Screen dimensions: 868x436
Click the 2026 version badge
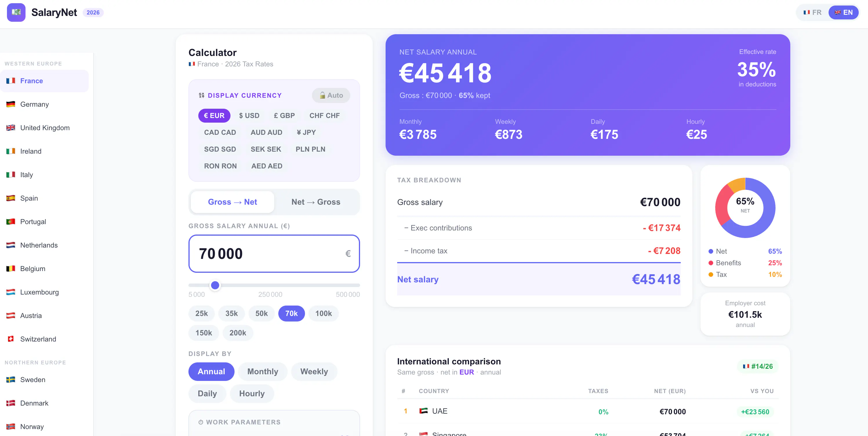93,12
